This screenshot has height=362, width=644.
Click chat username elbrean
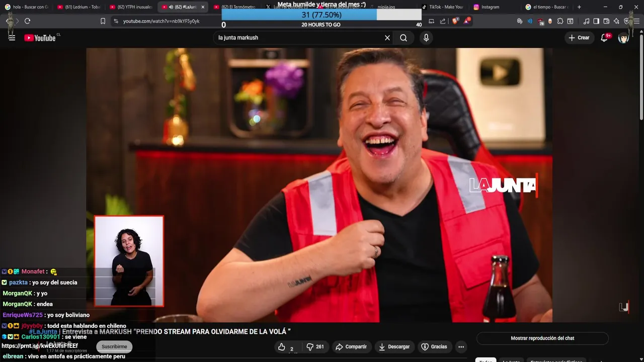tap(13, 356)
